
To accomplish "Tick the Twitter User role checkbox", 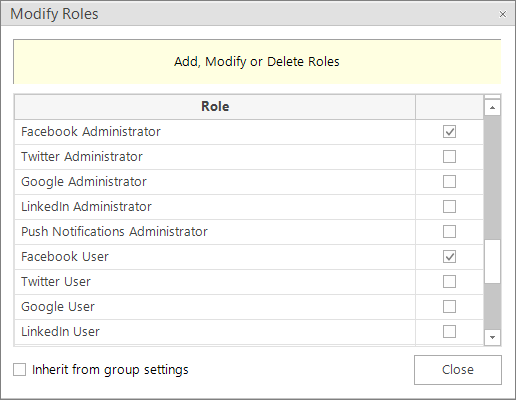I will pos(449,282).
